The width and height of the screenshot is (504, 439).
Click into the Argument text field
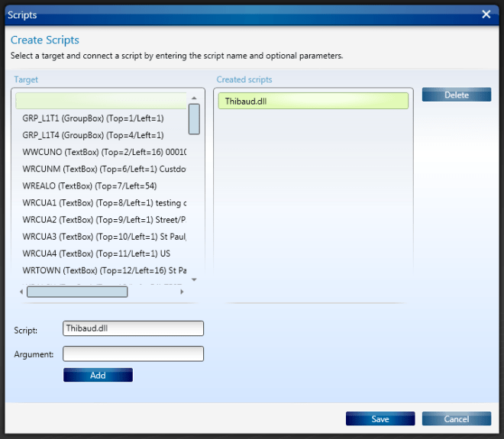click(133, 353)
